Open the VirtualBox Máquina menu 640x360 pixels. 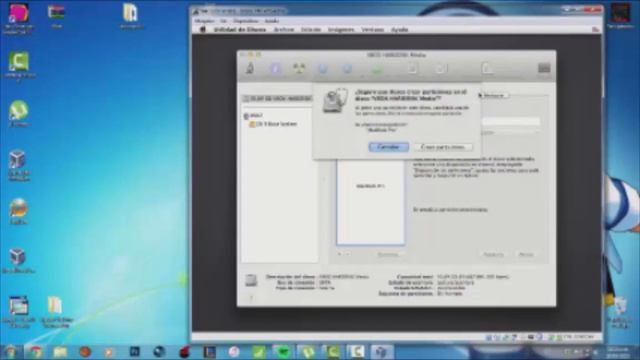[x=204, y=21]
